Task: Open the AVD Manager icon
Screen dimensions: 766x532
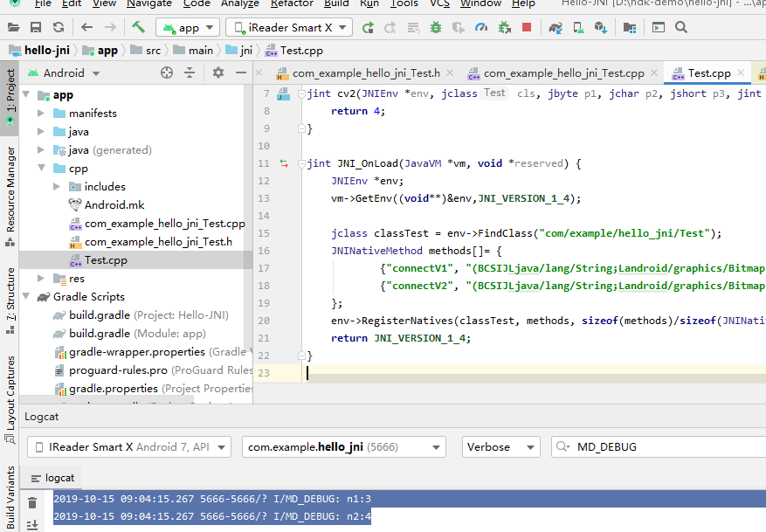Action: (576, 27)
